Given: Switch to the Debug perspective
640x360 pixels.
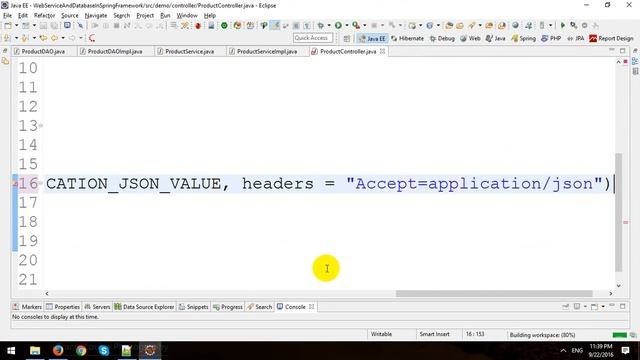Looking at the screenshot, I should coord(442,38).
